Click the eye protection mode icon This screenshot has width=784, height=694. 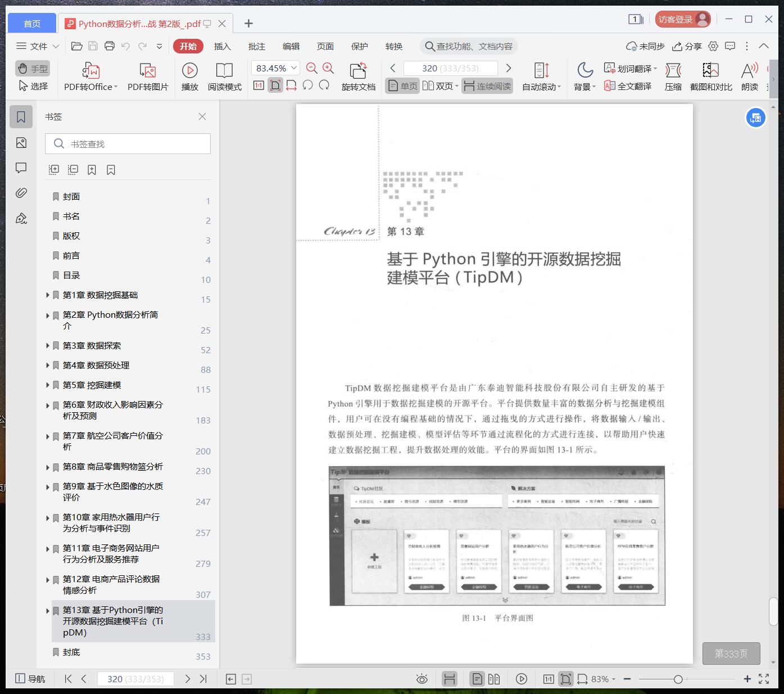pos(422,679)
